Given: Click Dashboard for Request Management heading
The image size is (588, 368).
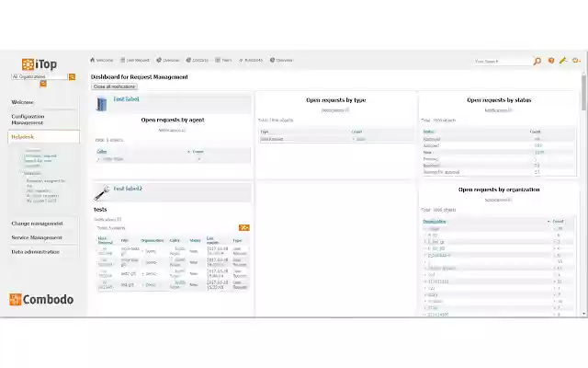Looking at the screenshot, I should 140,77.
